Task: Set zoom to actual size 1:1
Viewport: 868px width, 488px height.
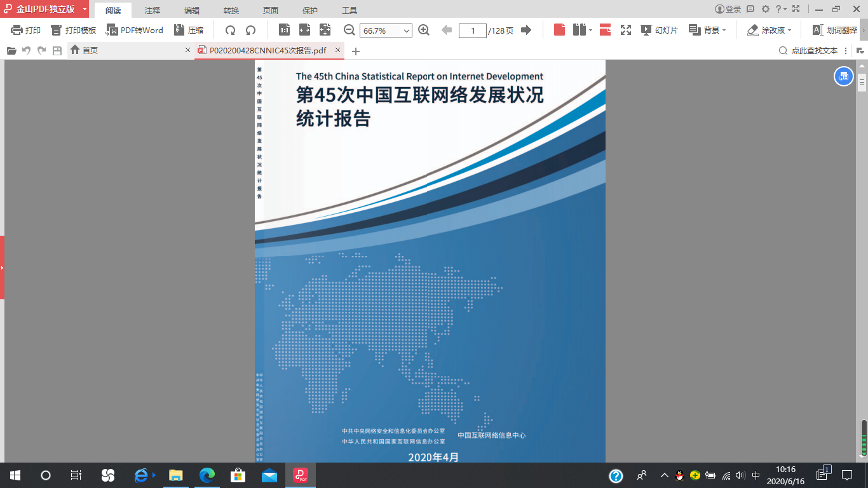Action: (x=284, y=30)
